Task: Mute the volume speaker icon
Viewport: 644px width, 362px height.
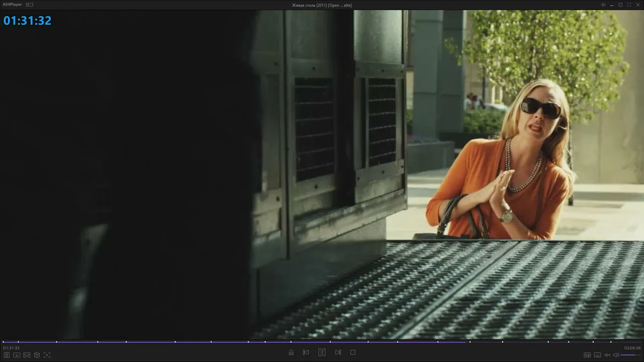Action: [x=616, y=355]
